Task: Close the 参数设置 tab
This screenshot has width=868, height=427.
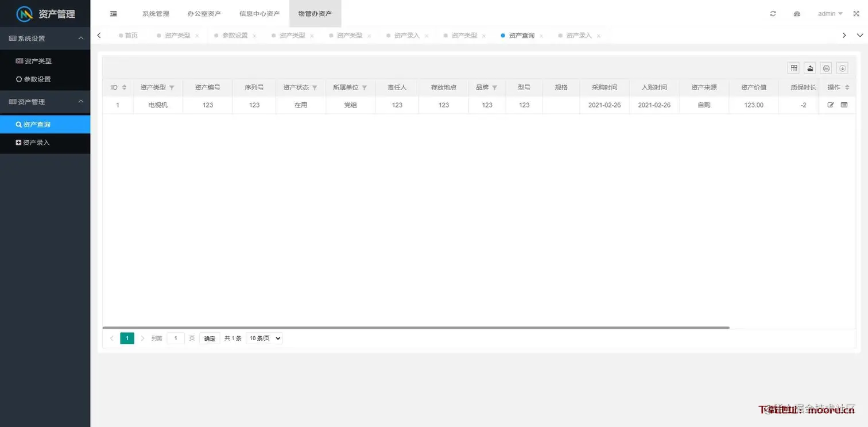Action: (254, 36)
